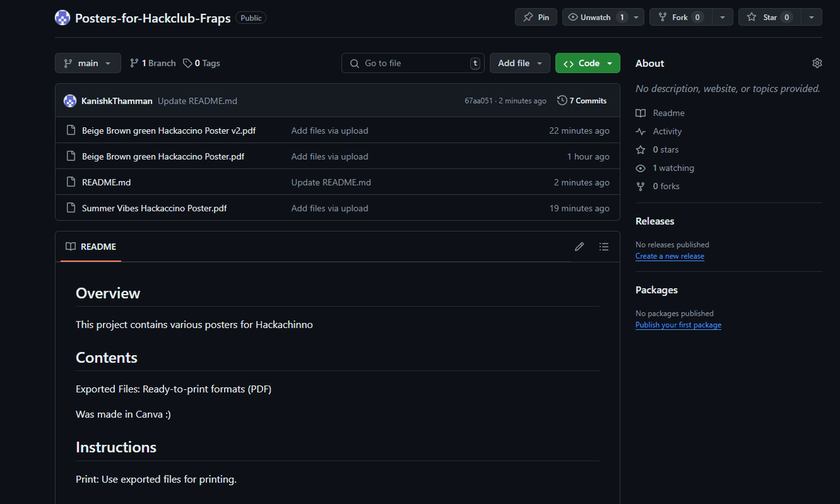840x504 pixels.
Task: View the 7 Commits history
Action: pyautogui.click(x=582, y=100)
